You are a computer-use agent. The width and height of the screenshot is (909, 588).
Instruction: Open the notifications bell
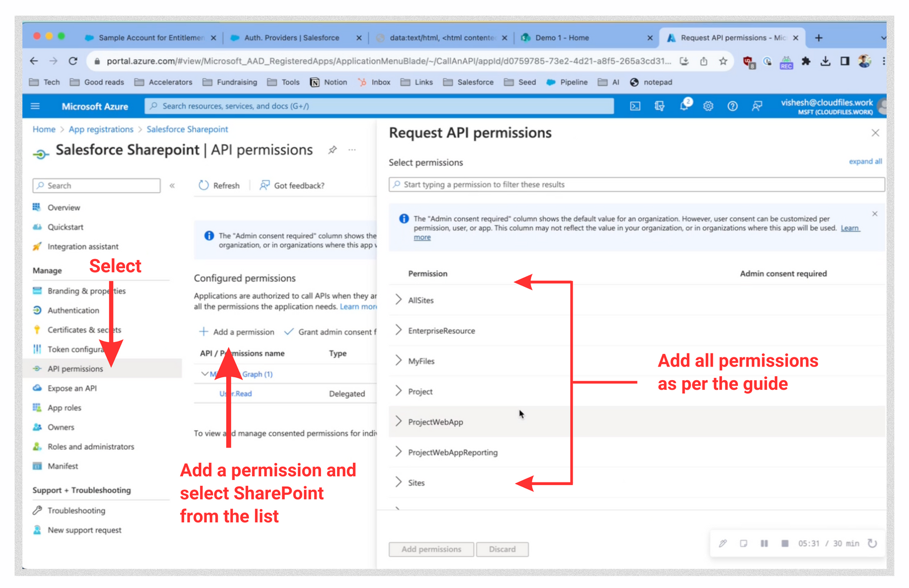(x=683, y=106)
